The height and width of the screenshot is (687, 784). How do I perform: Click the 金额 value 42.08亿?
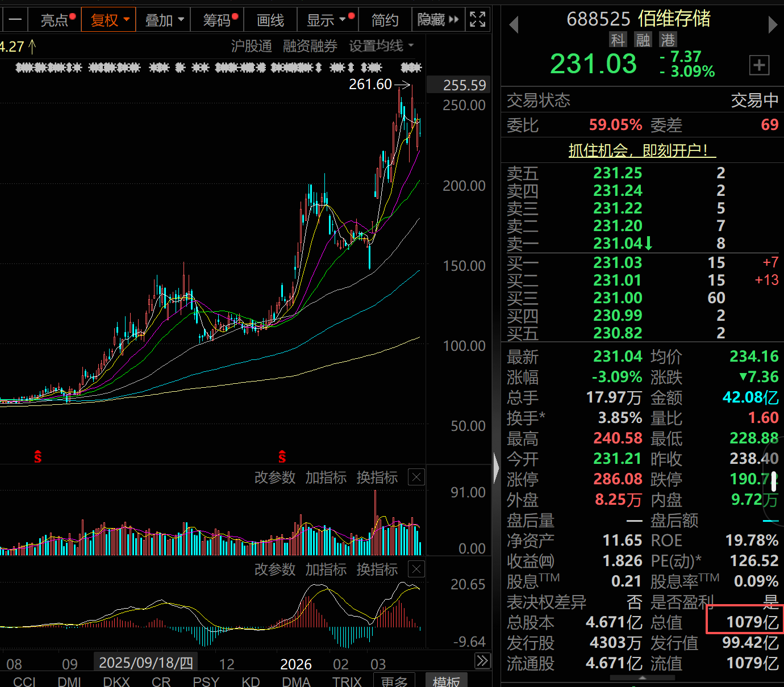point(750,397)
